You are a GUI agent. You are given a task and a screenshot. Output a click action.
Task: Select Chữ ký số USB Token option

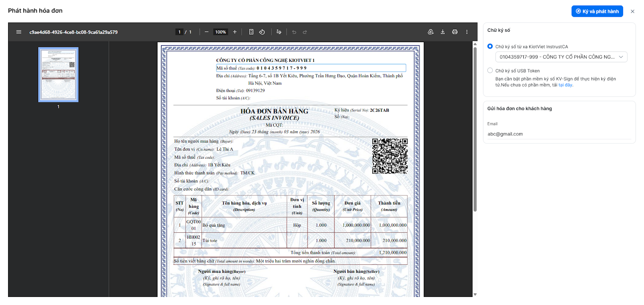coord(490,70)
